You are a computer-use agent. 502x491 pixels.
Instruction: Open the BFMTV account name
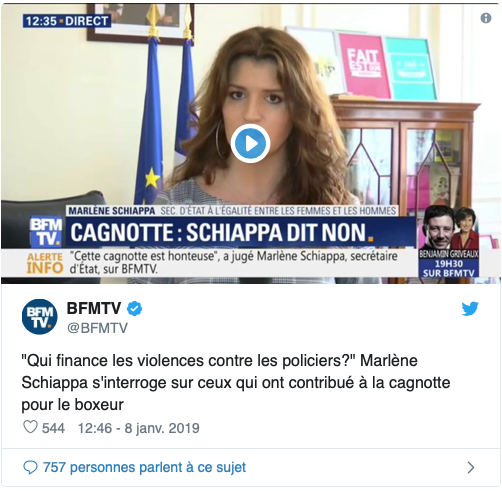(94, 308)
